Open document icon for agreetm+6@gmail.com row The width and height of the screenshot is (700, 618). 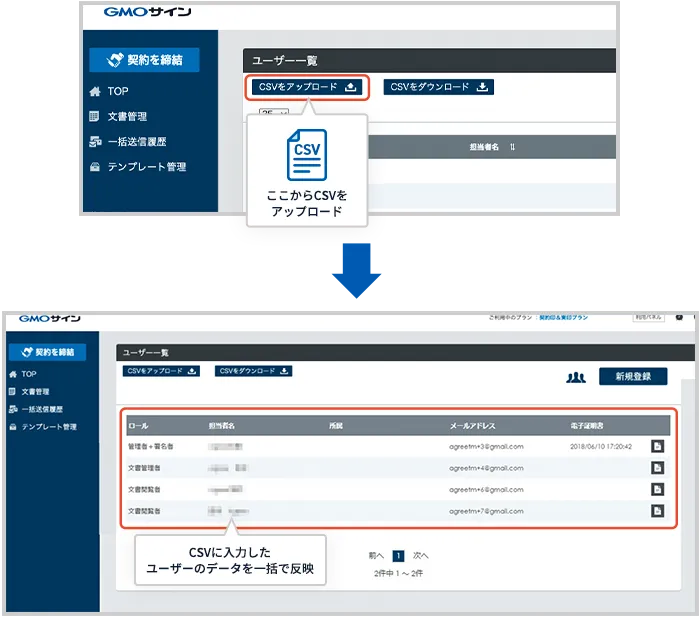pyautogui.click(x=657, y=489)
